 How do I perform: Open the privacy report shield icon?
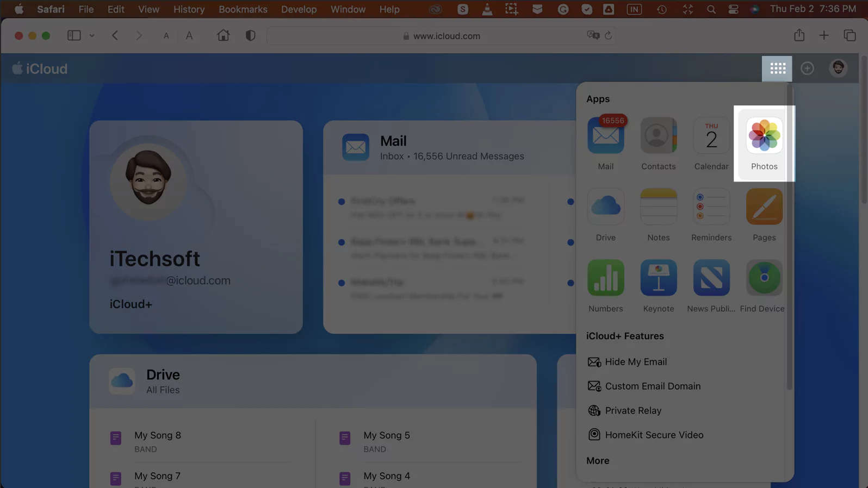250,35
